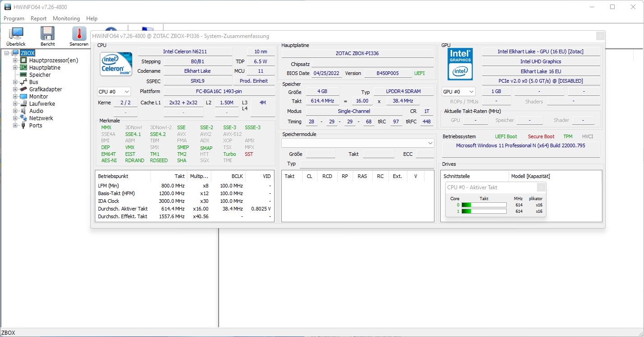644x337 pixels.
Task: Click the LPDDR4 SDRAM memory type field
Action: pyautogui.click(x=403, y=92)
